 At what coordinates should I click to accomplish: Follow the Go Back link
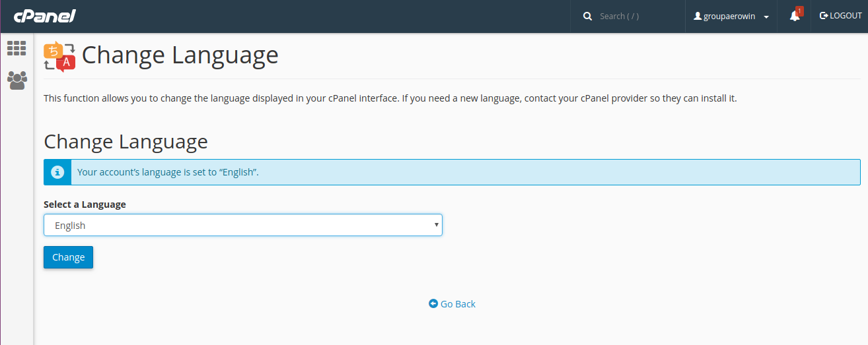point(458,304)
